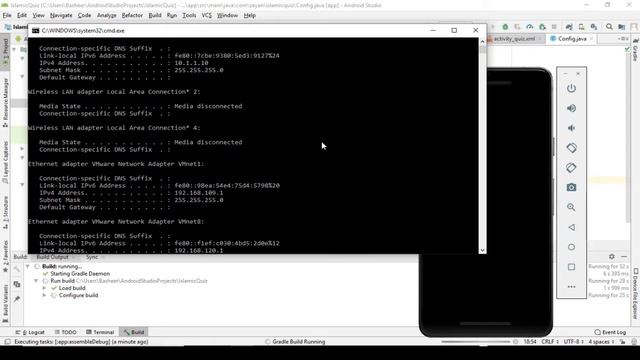Open the Analyze menu

(107, 16)
